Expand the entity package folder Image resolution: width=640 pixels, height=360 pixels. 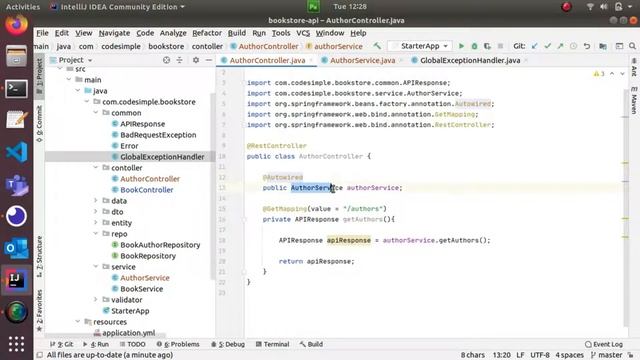pos(96,222)
